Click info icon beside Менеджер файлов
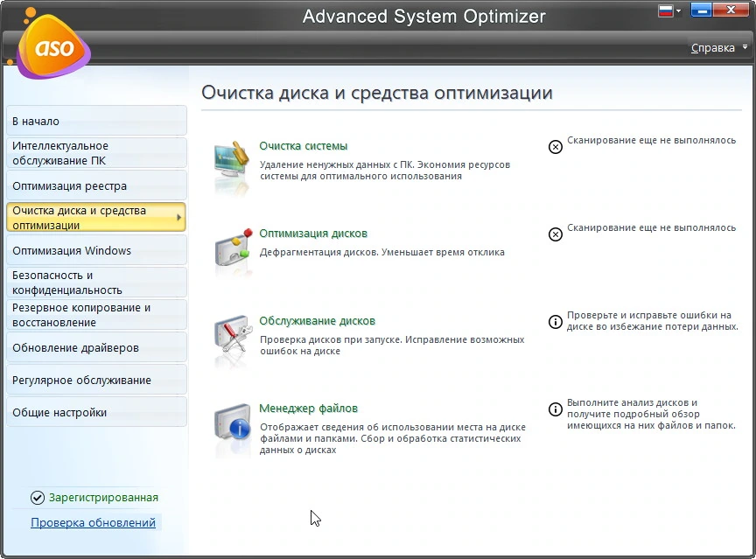 click(x=556, y=409)
